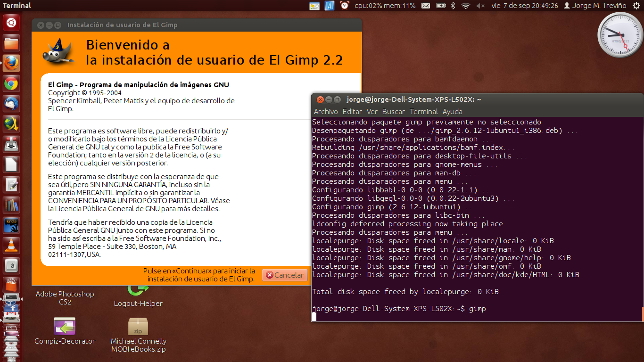The width and height of the screenshot is (644, 362).
Task: Click the analog clock desktop widget
Action: [620, 35]
